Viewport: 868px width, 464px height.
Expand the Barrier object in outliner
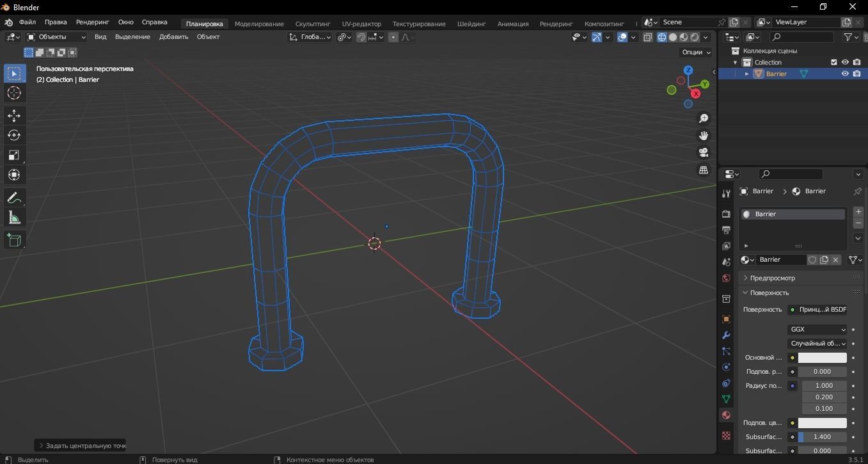pyautogui.click(x=746, y=74)
